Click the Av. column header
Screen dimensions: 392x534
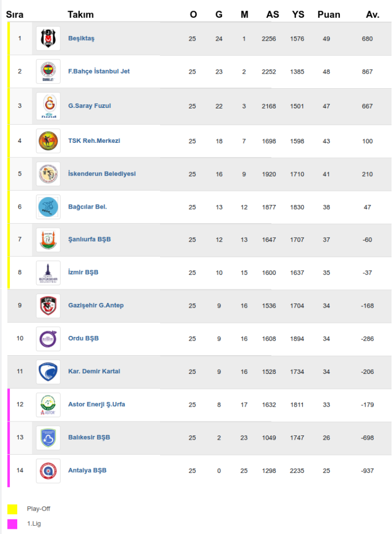click(373, 15)
